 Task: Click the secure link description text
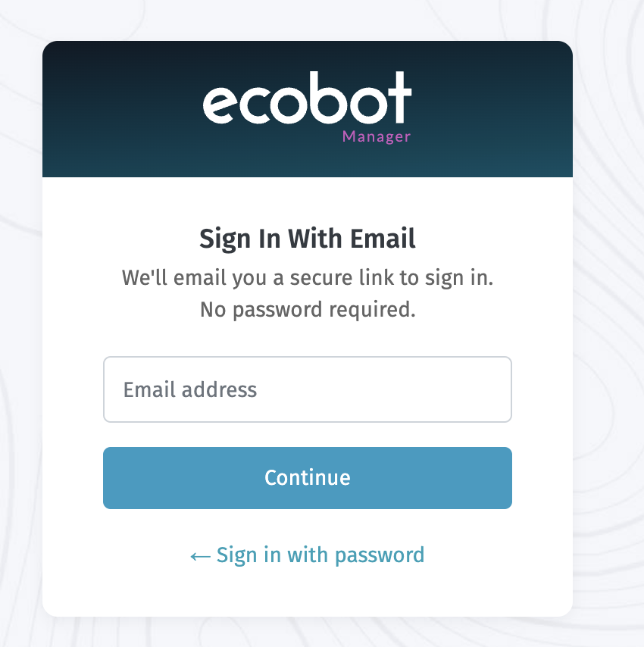pos(307,277)
